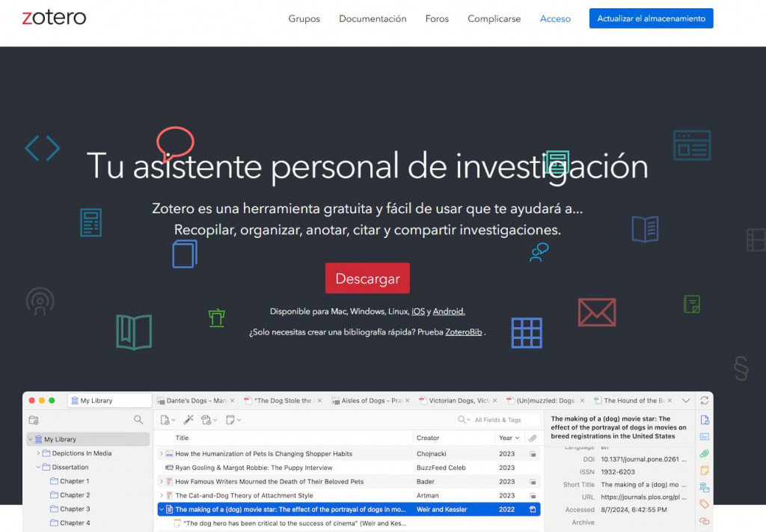The image size is (766, 532).
Task: Open Foros in the site navigation
Action: 437,19
